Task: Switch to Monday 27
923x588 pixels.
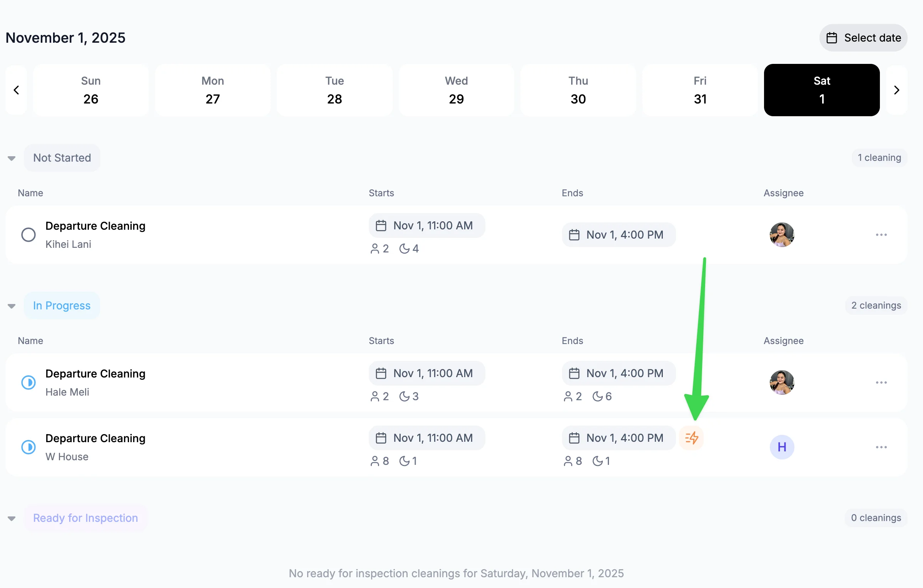Action: click(x=212, y=90)
